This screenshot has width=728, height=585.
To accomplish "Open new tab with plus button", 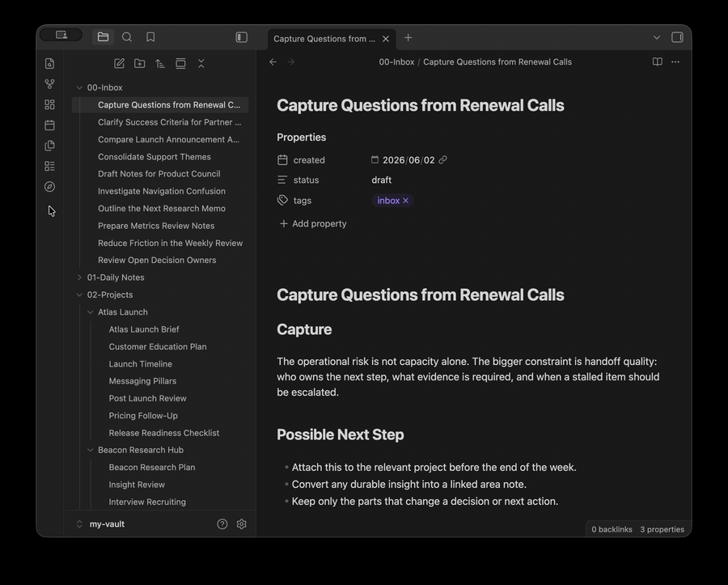I will point(408,37).
